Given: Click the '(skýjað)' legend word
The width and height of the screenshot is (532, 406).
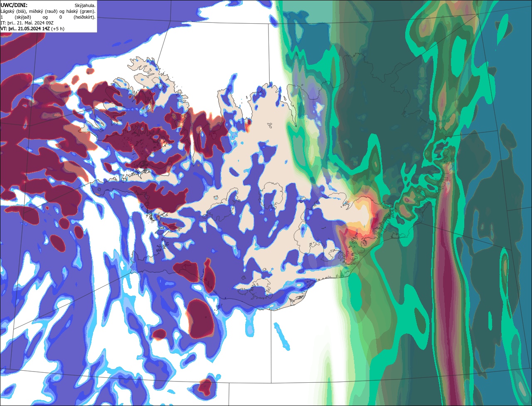Looking at the screenshot, I should (23, 17).
